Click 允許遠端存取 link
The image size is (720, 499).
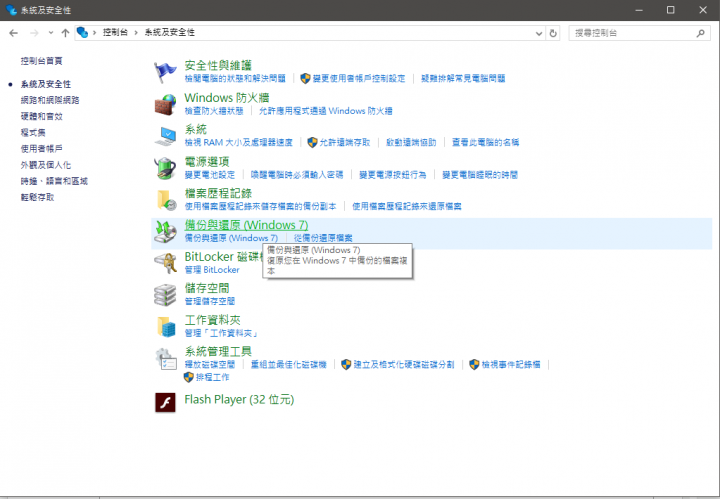pyautogui.click(x=344, y=142)
